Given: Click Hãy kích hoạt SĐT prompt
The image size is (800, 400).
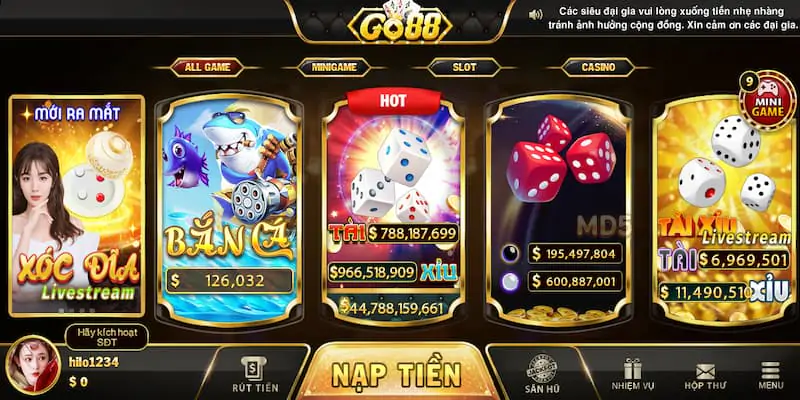Looking at the screenshot, I should coord(108,337).
